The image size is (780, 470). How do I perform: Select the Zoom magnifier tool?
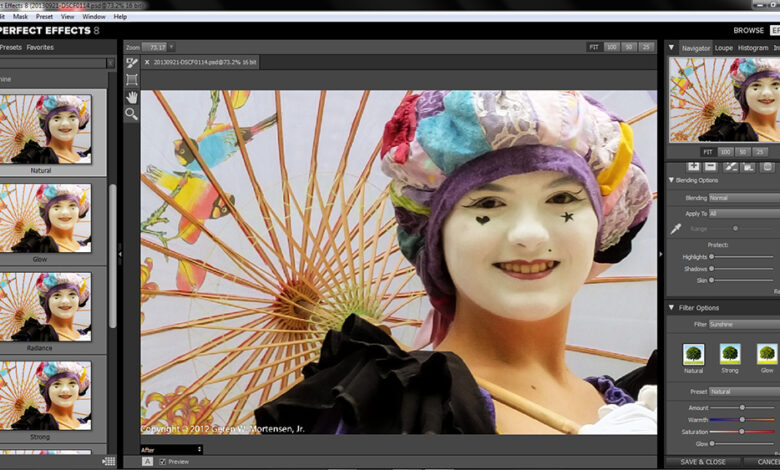click(x=131, y=114)
